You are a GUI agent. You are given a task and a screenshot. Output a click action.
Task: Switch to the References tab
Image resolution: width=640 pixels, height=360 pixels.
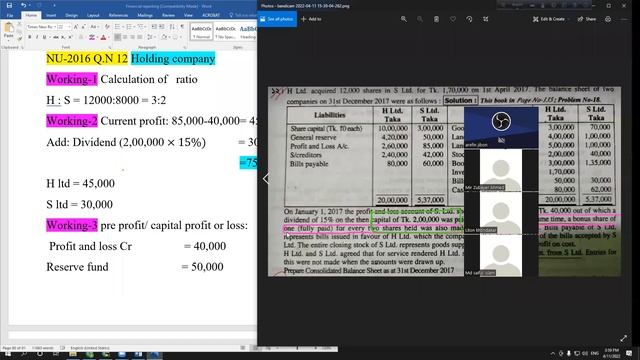(x=118, y=16)
